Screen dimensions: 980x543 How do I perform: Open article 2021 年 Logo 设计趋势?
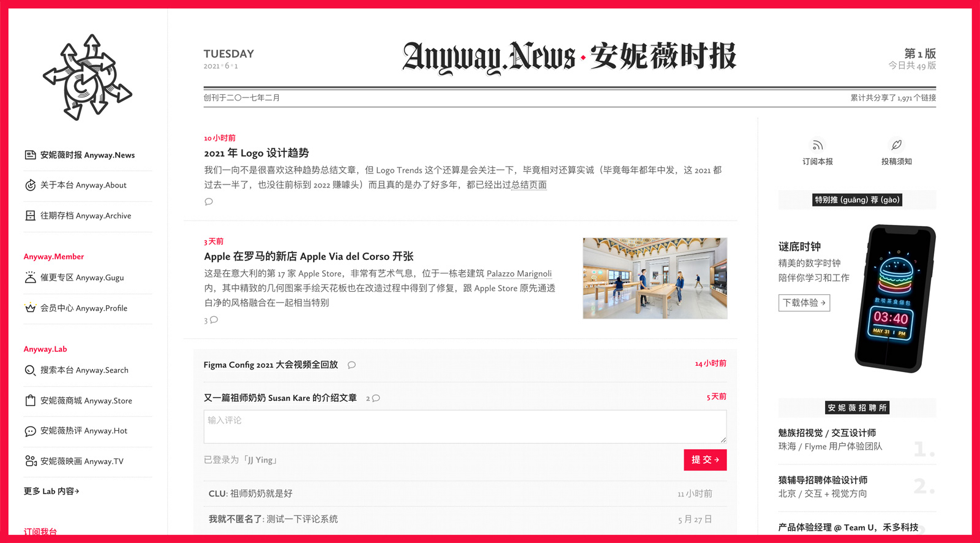pyautogui.click(x=257, y=153)
